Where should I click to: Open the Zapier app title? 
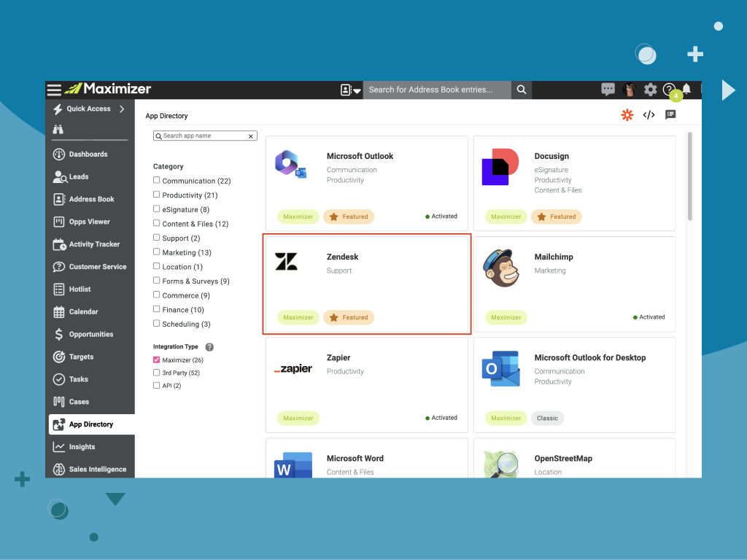[338, 357]
